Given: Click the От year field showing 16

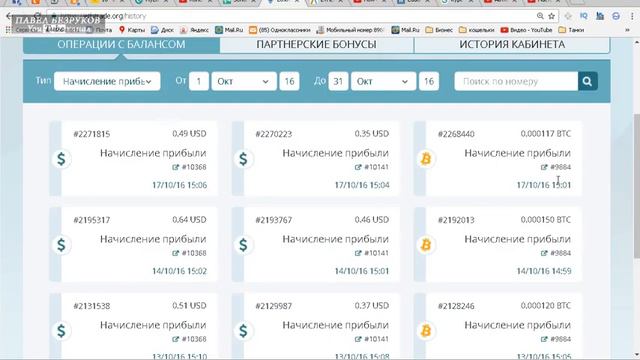Looking at the screenshot, I should [289, 81].
